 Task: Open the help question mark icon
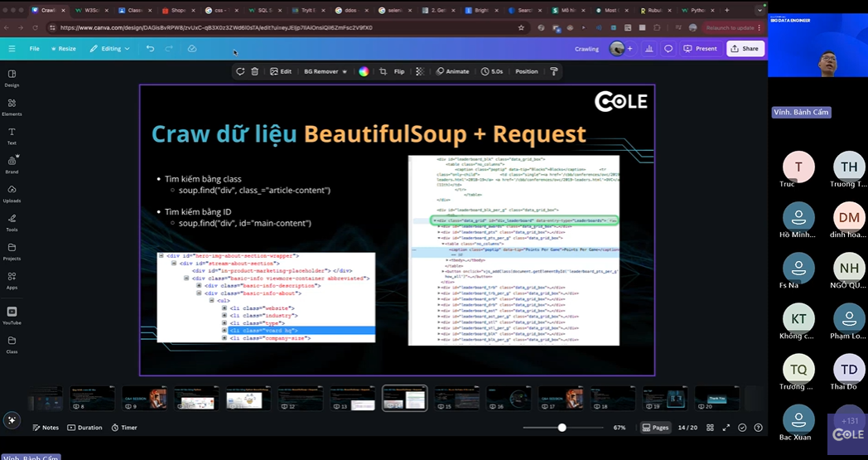[x=759, y=428]
